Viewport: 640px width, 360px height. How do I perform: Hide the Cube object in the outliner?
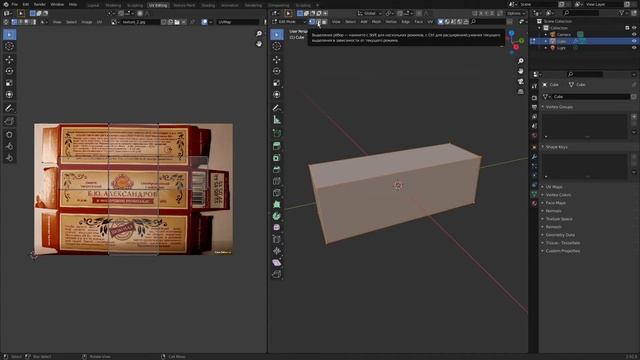[634, 41]
